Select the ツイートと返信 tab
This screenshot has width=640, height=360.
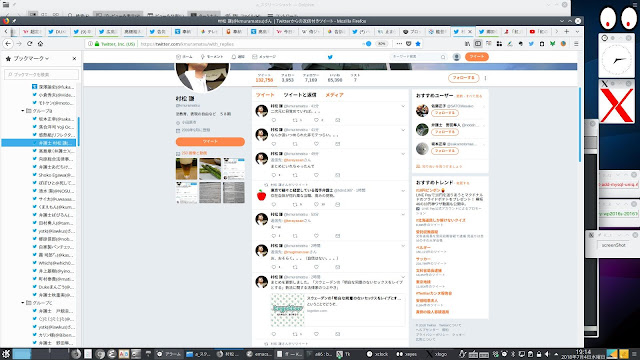[300, 95]
